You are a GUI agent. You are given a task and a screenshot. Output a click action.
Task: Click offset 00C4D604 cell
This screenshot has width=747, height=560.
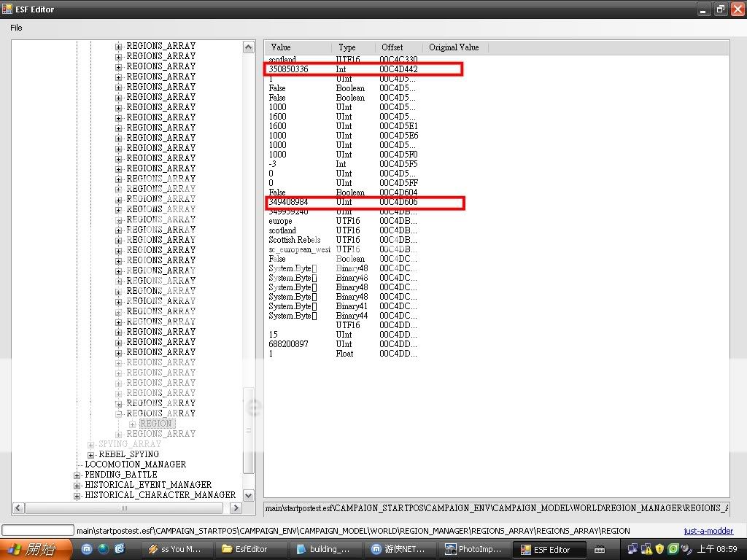tap(399, 192)
